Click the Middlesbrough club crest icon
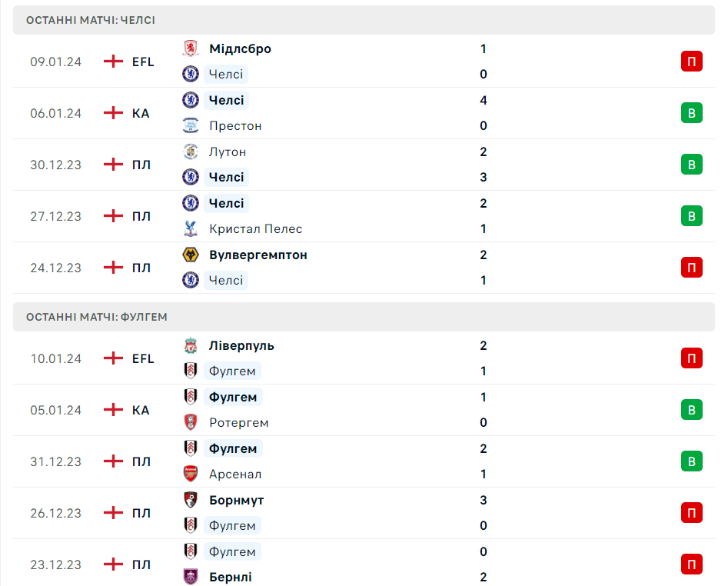 [191, 48]
